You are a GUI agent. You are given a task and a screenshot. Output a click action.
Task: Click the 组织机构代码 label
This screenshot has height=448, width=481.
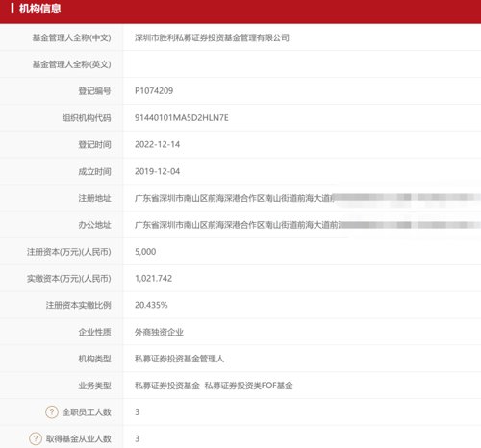(87, 118)
